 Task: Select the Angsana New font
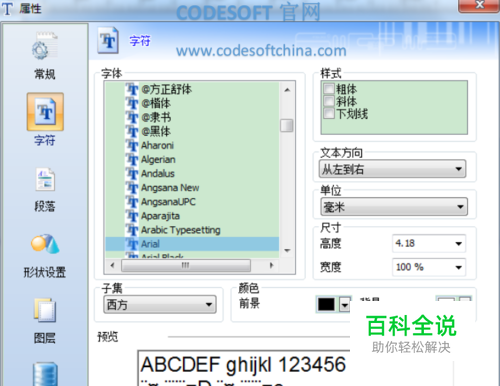[x=170, y=188]
